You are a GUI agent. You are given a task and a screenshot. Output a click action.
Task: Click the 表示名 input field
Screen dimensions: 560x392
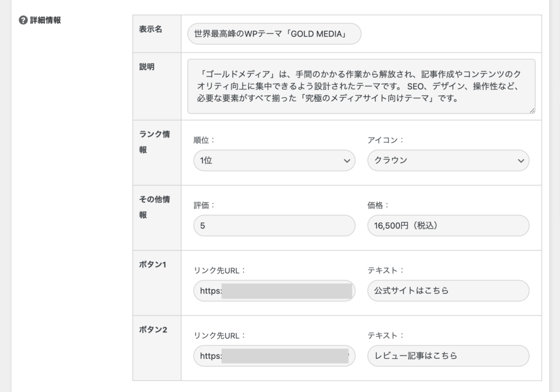(275, 34)
